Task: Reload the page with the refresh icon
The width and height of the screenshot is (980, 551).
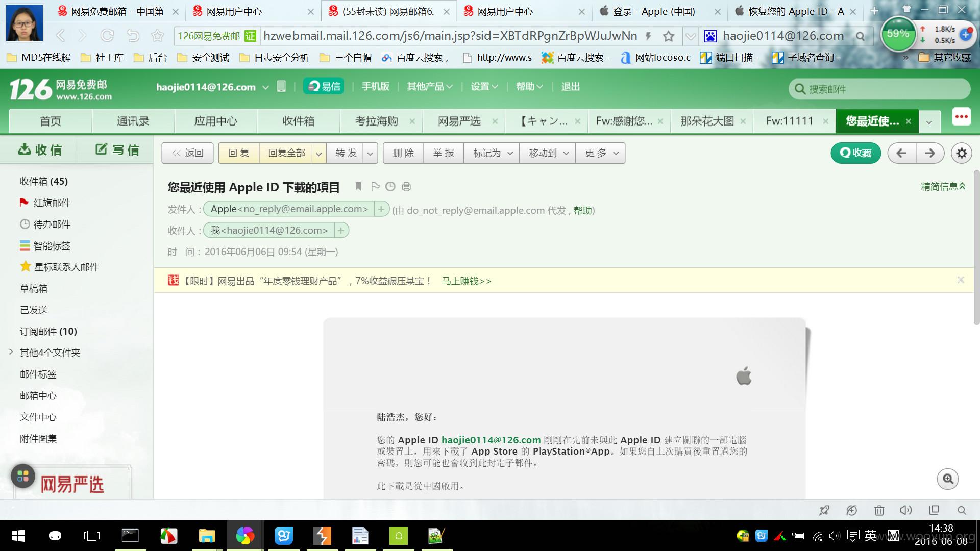Action: (x=107, y=35)
